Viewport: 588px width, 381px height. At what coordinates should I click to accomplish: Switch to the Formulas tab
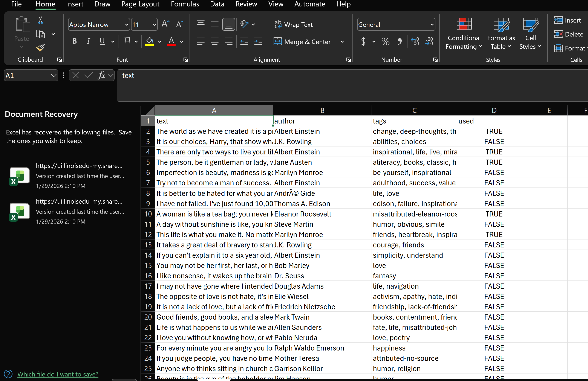pos(185,4)
